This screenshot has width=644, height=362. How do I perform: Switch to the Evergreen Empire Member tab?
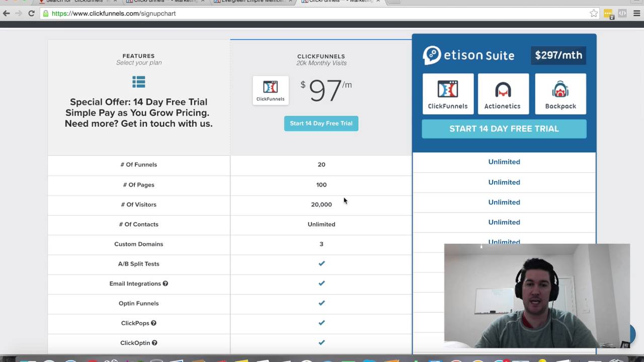point(254,2)
